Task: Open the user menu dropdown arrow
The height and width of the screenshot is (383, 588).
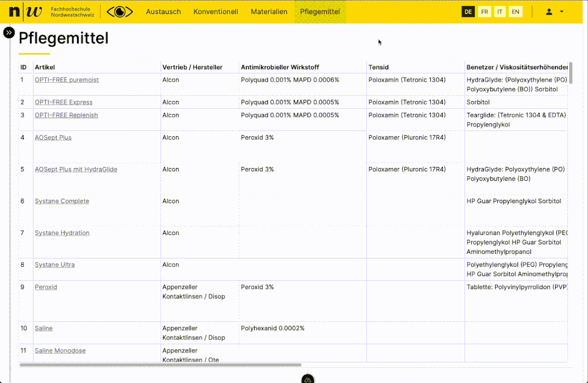Action: (x=562, y=12)
